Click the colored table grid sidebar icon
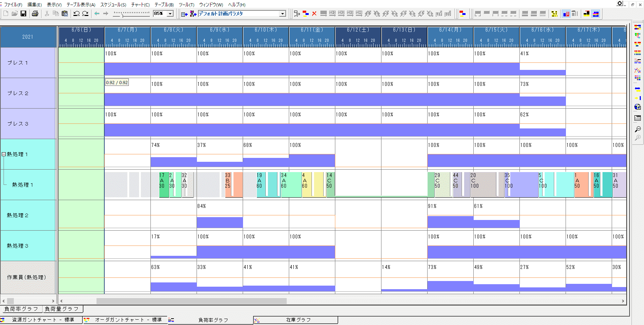The width and height of the screenshot is (644, 325). point(638,78)
